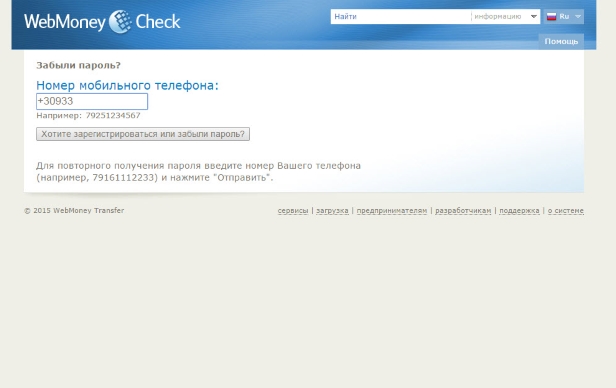Click the mobile phone number input field
The height and width of the screenshot is (388, 616).
(x=92, y=101)
